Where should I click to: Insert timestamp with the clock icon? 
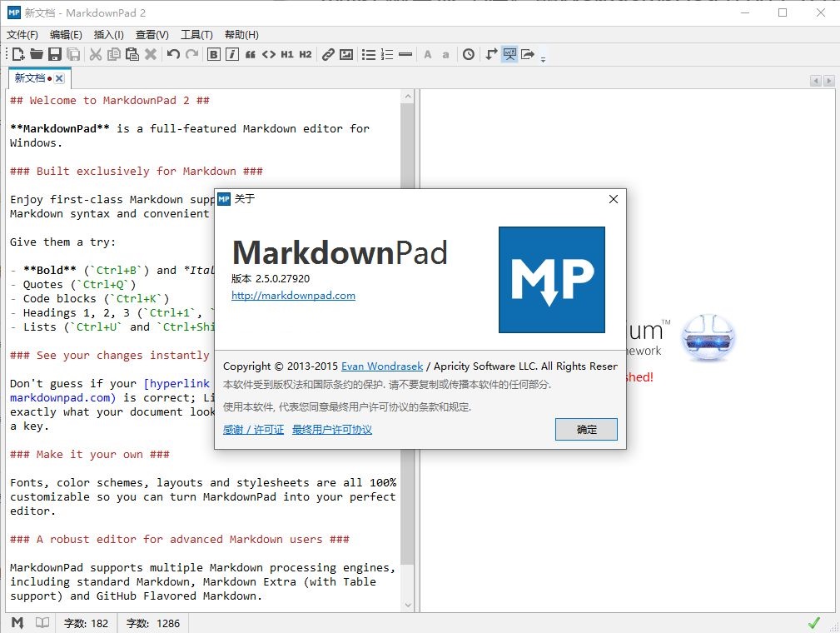click(469, 54)
